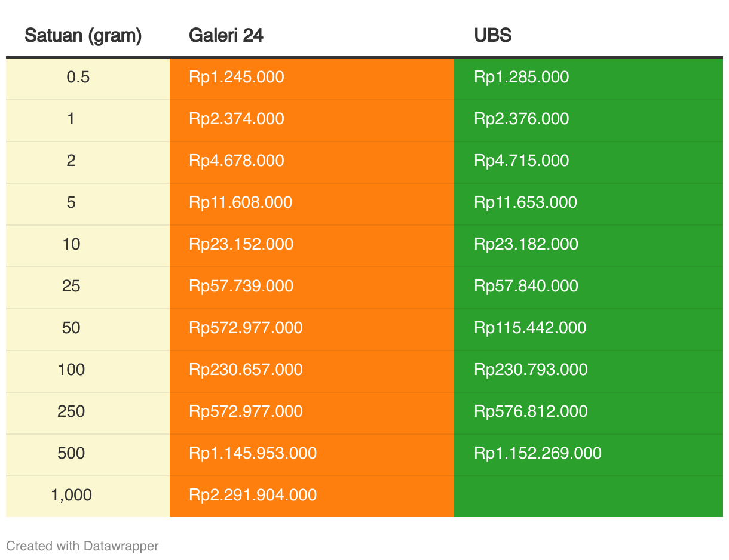Screen dimensions: 729x560
Task: Select the Rp57.739.000 Galeri 24 cell
Action: (241, 286)
